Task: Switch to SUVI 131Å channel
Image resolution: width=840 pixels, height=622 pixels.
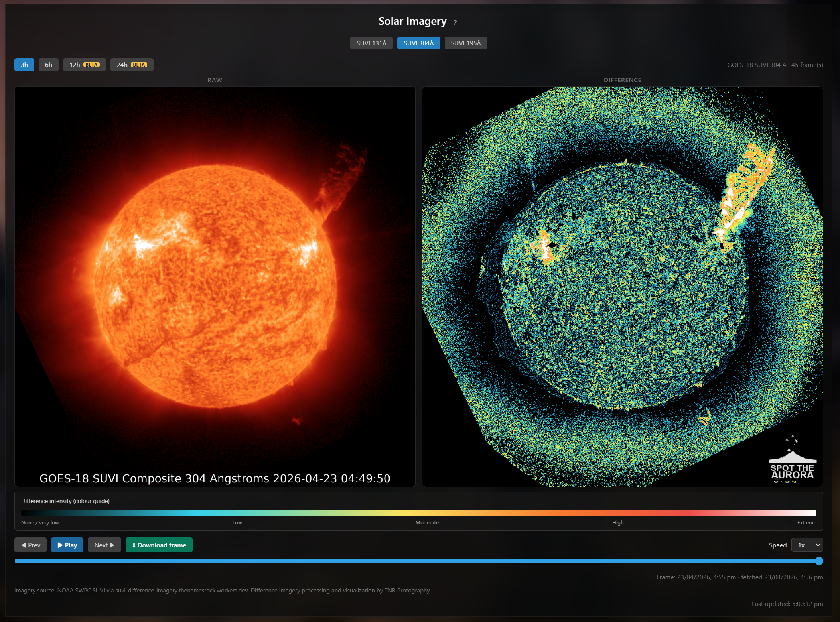Action: [371, 43]
